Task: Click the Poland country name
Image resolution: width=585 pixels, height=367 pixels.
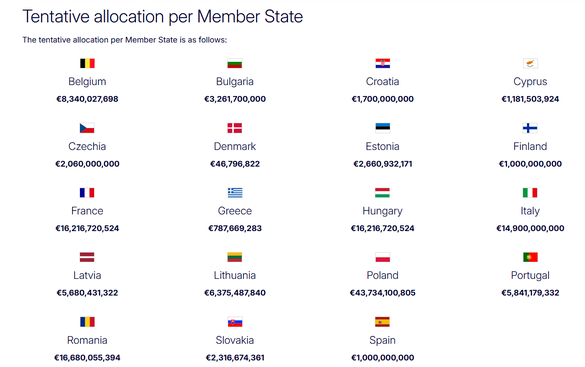Action: pyautogui.click(x=382, y=275)
